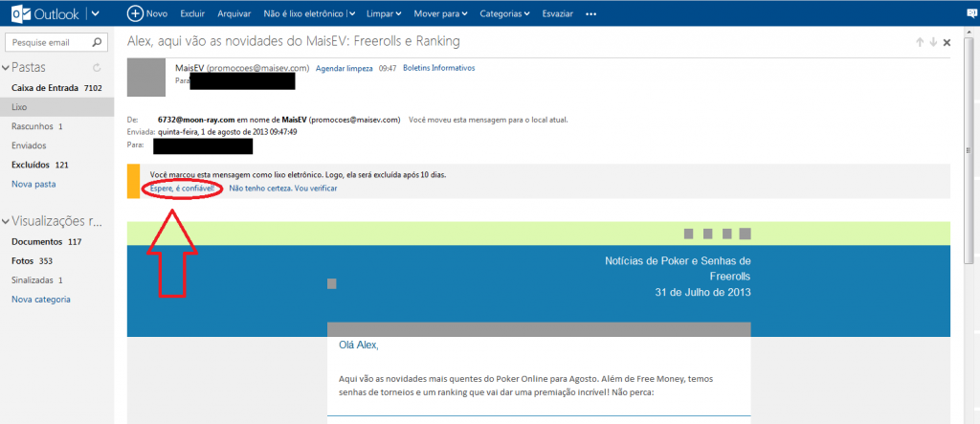Click the 6732@moon-ray.com sender address

[197, 120]
